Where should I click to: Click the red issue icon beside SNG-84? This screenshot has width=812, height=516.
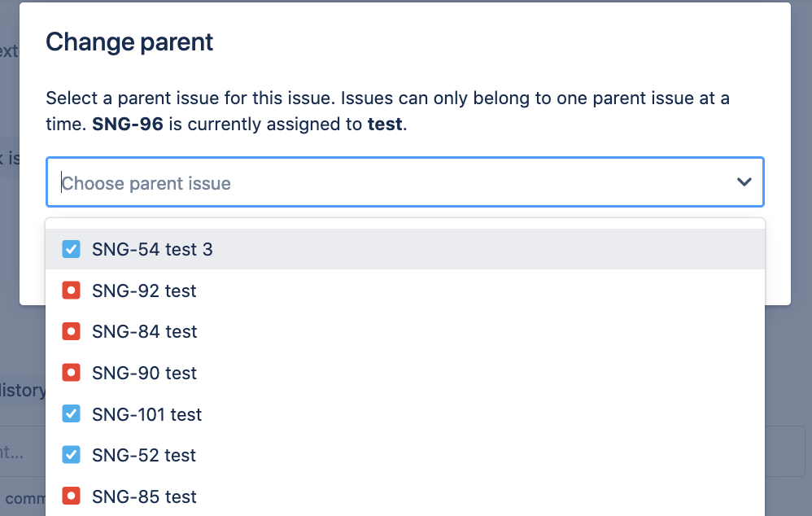pyautogui.click(x=71, y=331)
